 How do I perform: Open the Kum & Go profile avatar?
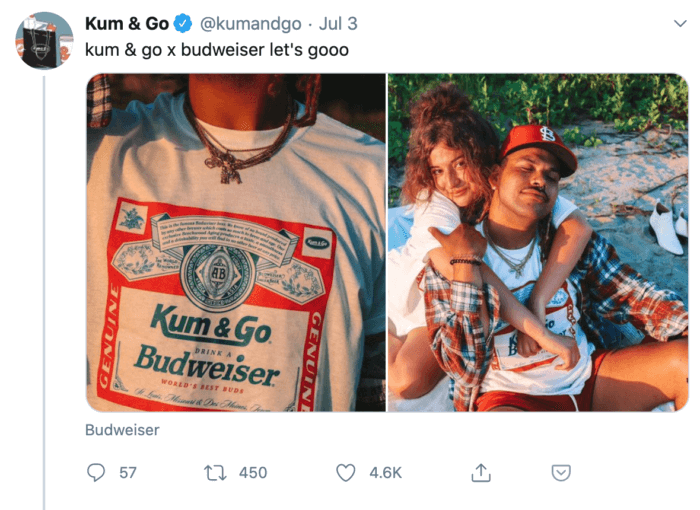(x=44, y=40)
